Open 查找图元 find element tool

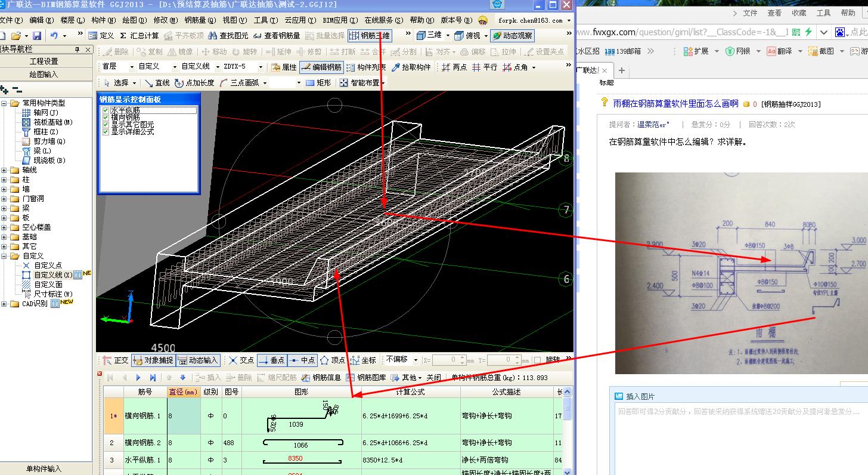[x=228, y=36]
